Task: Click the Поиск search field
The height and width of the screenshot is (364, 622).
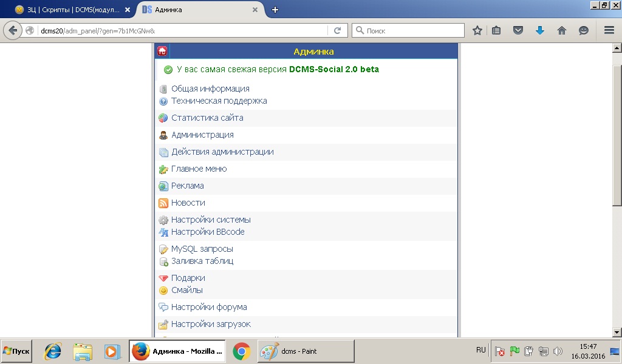Action: (x=408, y=30)
